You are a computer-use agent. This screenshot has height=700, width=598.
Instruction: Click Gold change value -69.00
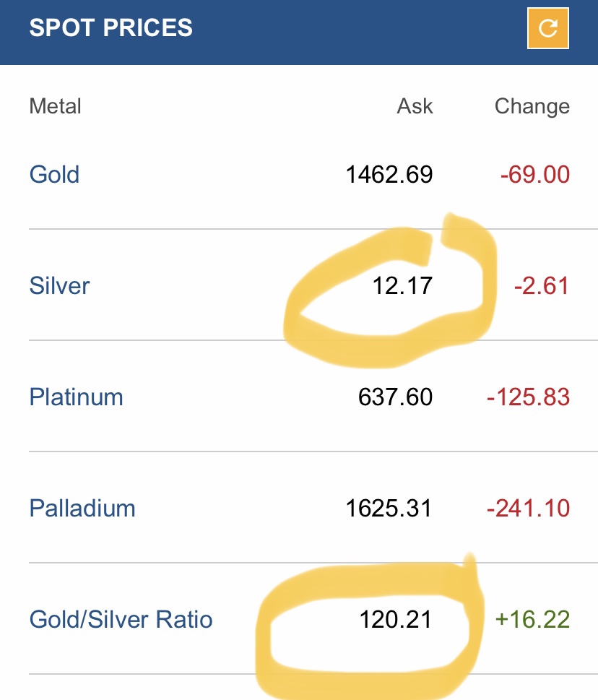click(x=535, y=174)
